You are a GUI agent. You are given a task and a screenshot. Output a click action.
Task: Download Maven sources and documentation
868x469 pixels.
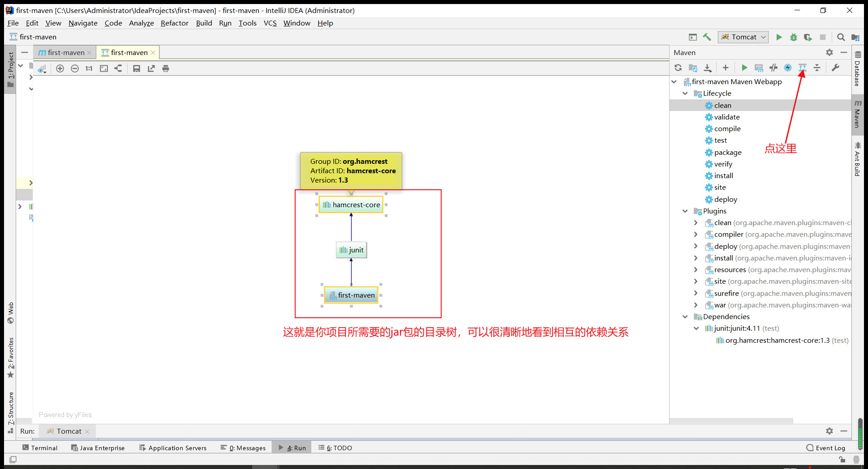click(x=708, y=68)
